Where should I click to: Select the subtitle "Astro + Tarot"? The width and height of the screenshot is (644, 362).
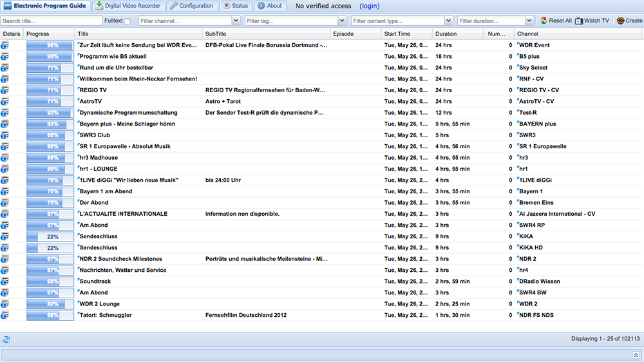tap(223, 102)
